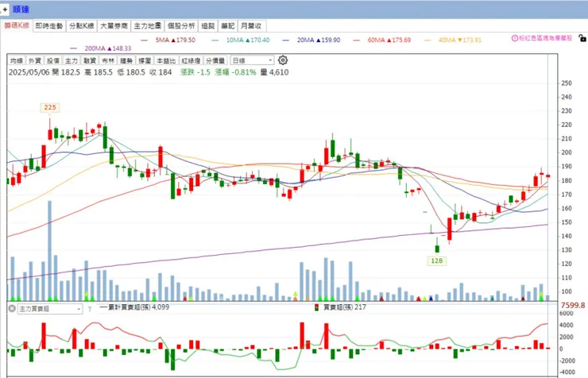Viewport: 588px width, 378px height.
Task: Click the 200MA legend entry
Action: coord(101,48)
